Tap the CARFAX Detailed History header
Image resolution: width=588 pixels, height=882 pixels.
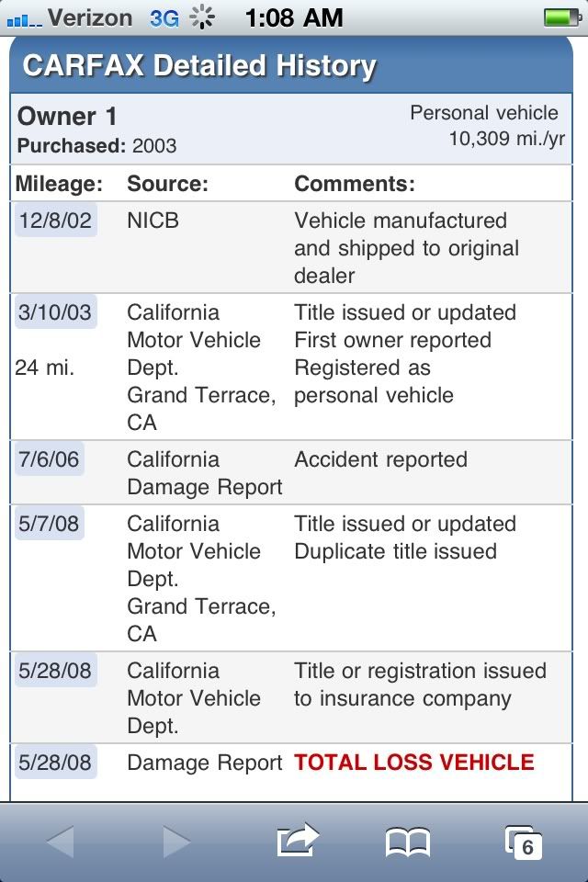coord(199,65)
